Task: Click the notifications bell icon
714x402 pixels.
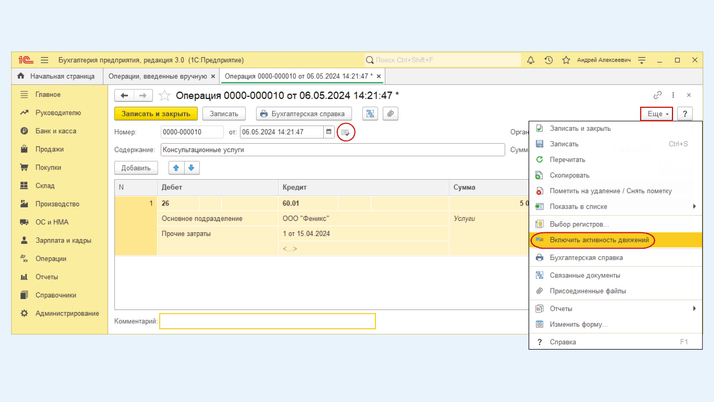Action: click(530, 60)
